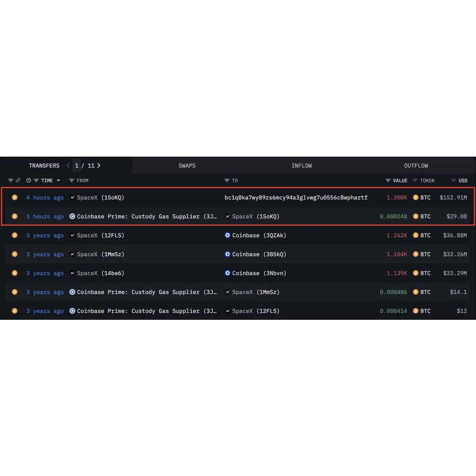
Task: Click the 0.000486 value cell
Action: 393,292
